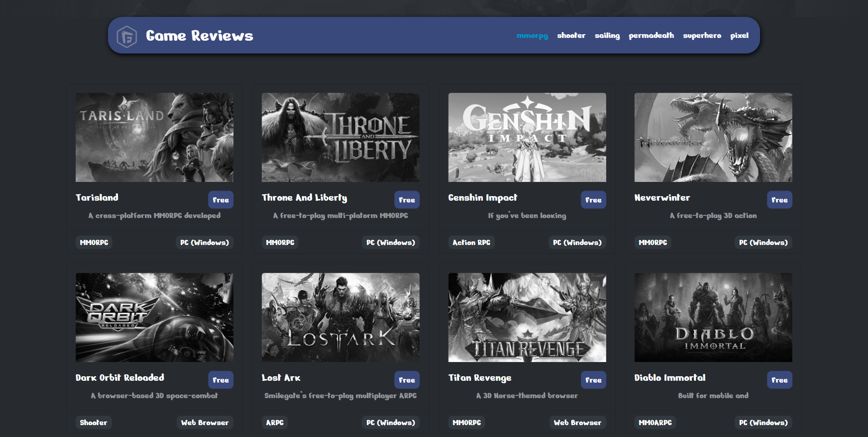Go to the permadeath category

651,35
